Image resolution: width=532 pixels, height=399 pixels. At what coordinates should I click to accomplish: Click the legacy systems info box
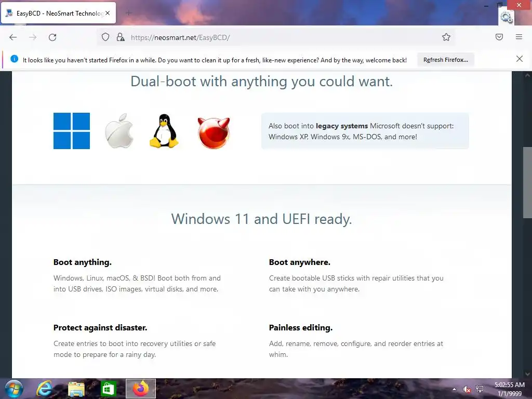click(365, 131)
